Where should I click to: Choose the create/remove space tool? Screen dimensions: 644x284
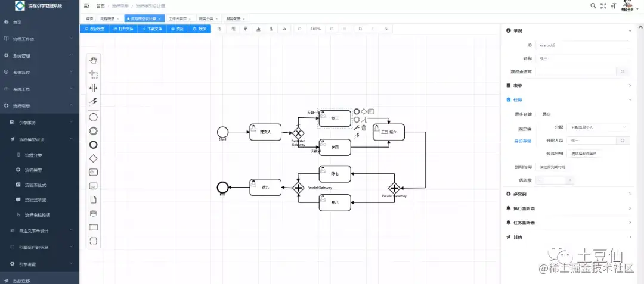click(93, 88)
